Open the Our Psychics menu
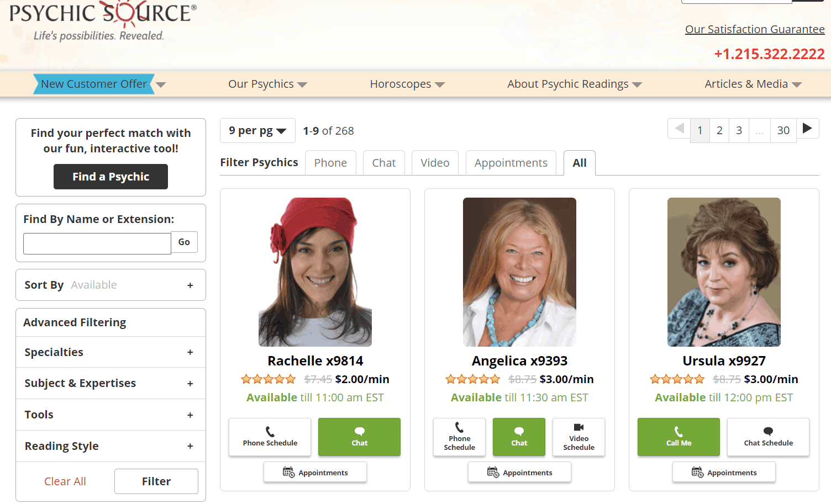The height and width of the screenshot is (504, 831). [x=267, y=84]
